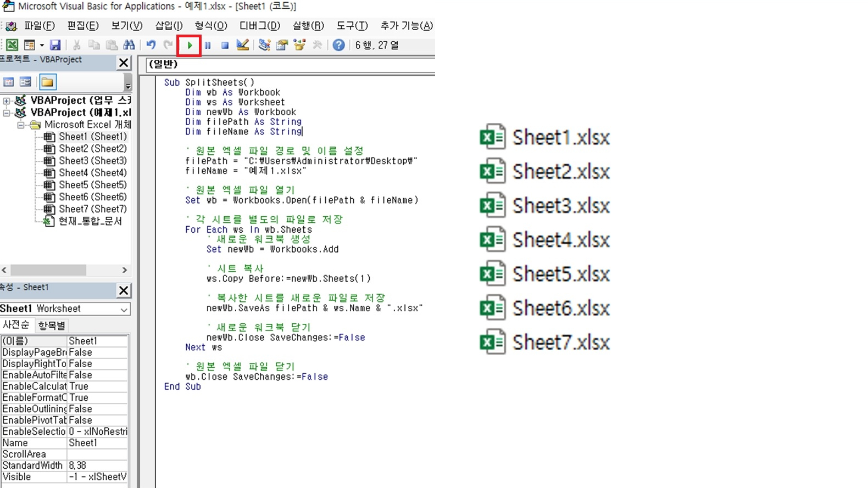Click the Sheet5.xlsx file icon
This screenshot has width=868, height=488.
click(492, 273)
